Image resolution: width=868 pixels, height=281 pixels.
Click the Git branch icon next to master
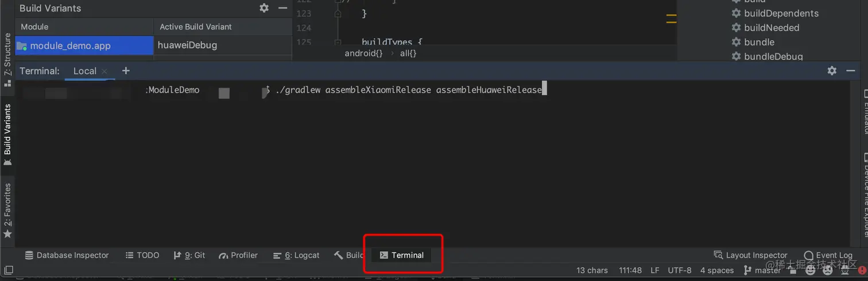click(747, 270)
